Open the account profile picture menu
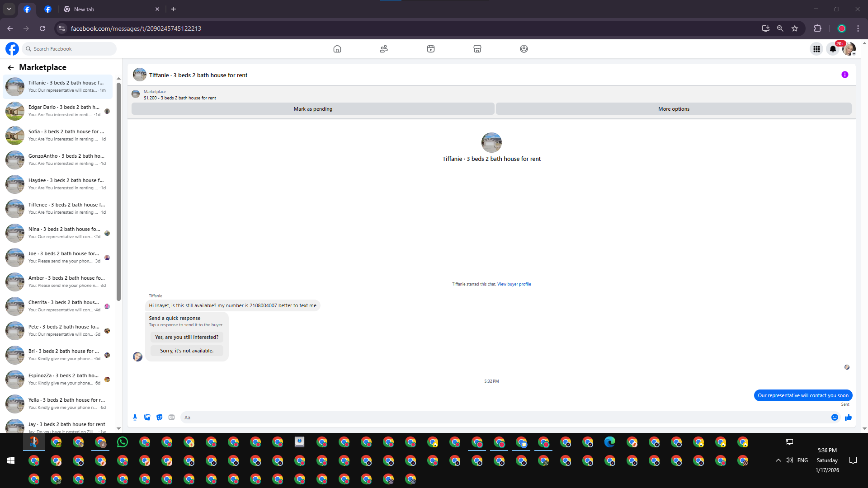This screenshot has height=488, width=868. pos(849,49)
